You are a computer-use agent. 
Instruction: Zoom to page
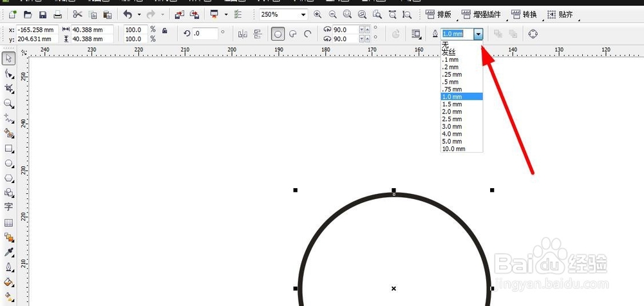point(377,14)
